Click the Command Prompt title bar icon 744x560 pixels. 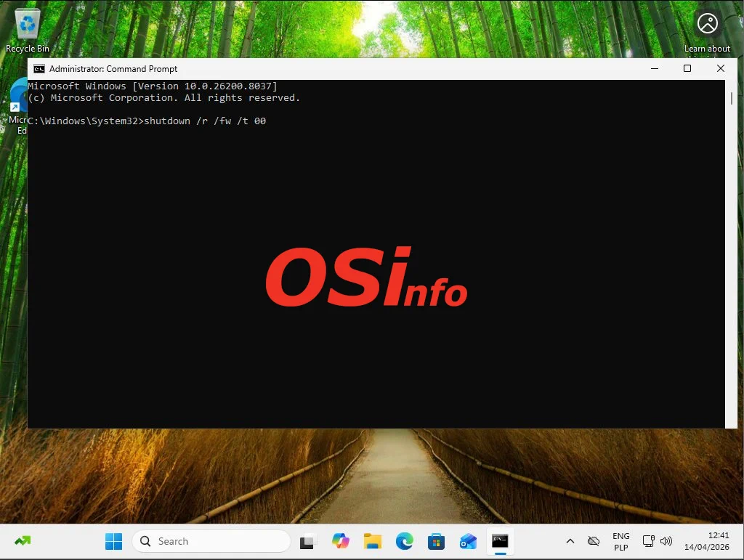click(39, 69)
